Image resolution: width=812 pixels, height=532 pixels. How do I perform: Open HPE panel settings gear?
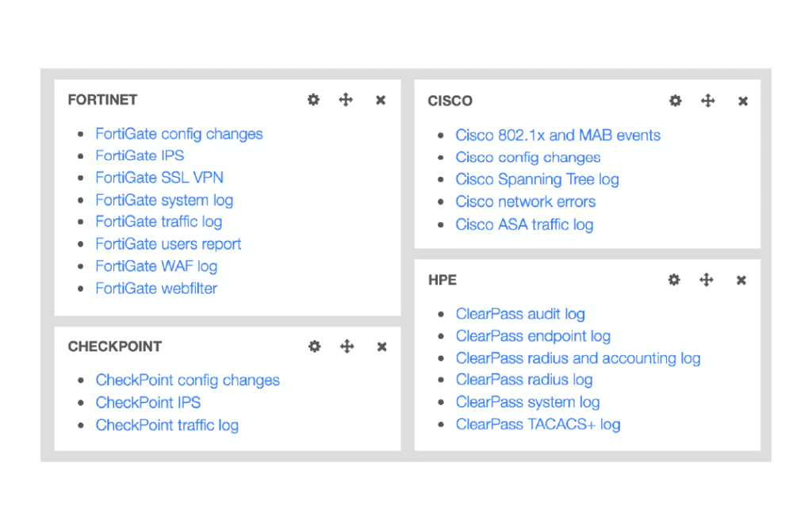674,280
